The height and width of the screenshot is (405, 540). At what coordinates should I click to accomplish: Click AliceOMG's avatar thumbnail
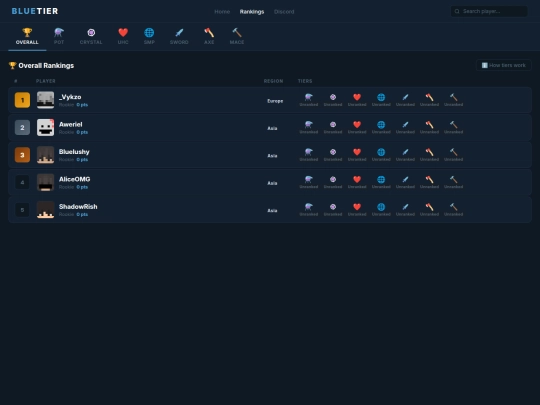(45, 182)
